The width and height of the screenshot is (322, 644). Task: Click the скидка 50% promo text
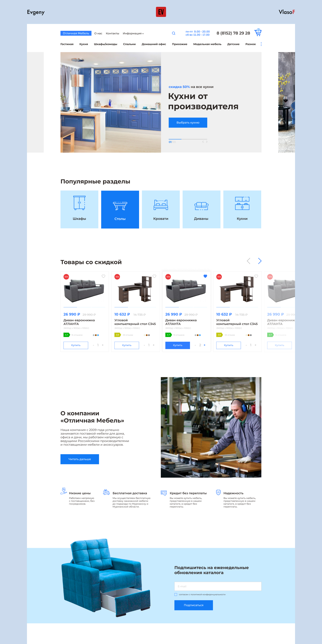pos(179,87)
